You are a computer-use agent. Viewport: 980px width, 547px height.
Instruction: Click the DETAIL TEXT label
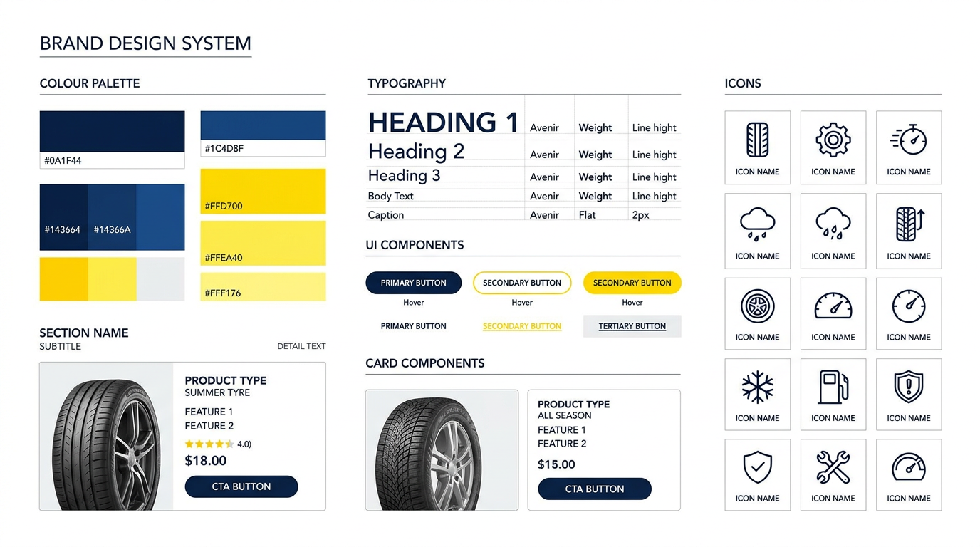coord(301,346)
